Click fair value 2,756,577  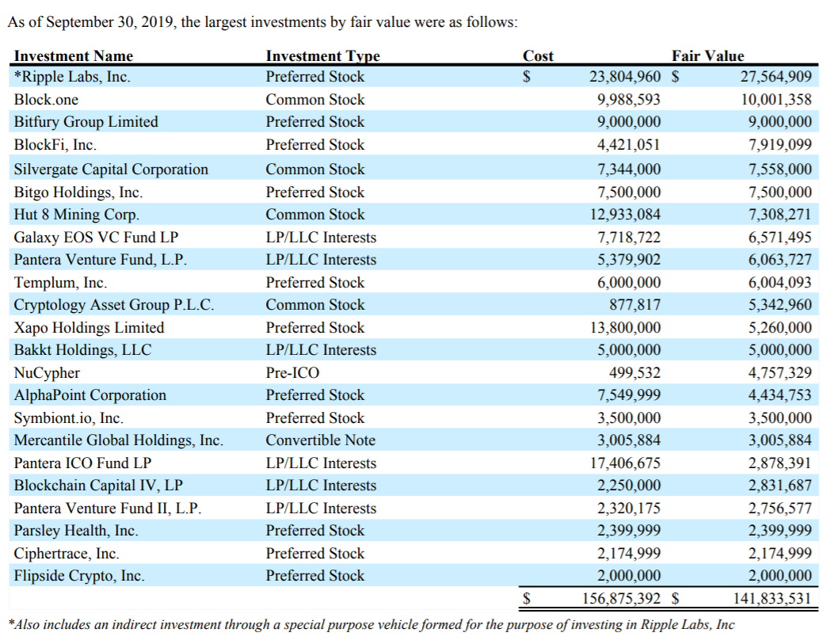point(780,509)
